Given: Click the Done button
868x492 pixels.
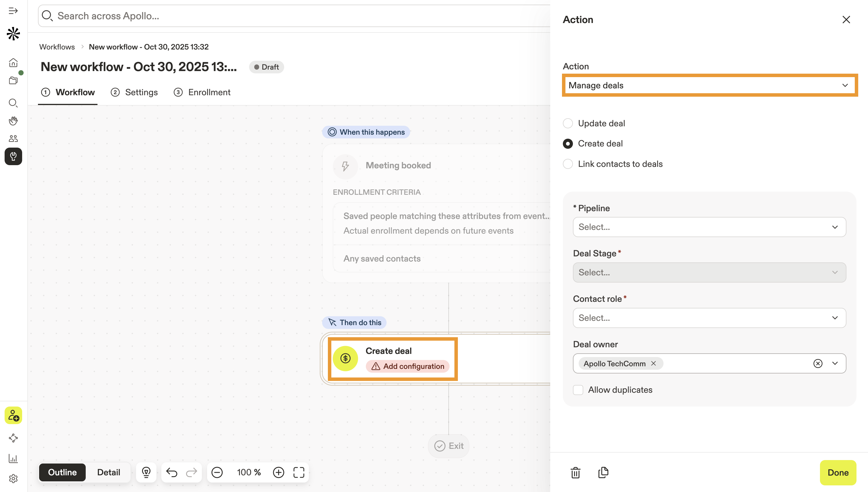Looking at the screenshot, I should coord(838,472).
